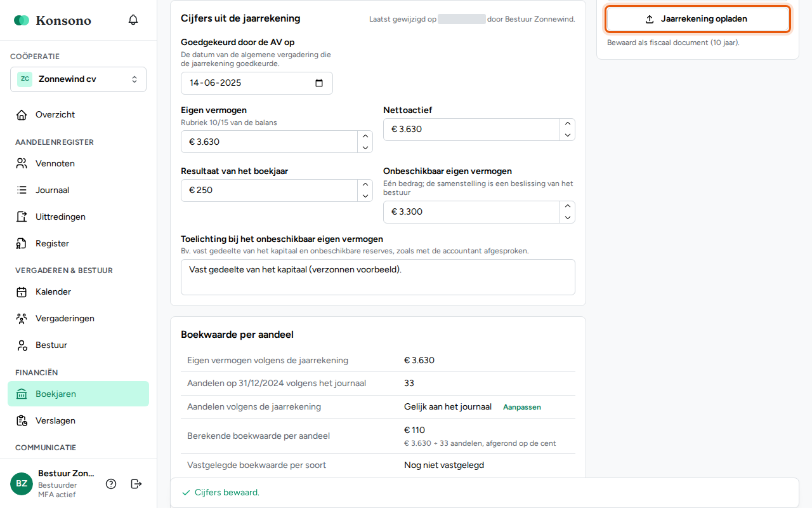This screenshot has height=508, width=812.
Task: Go to Overzicht
Action: (x=78, y=115)
